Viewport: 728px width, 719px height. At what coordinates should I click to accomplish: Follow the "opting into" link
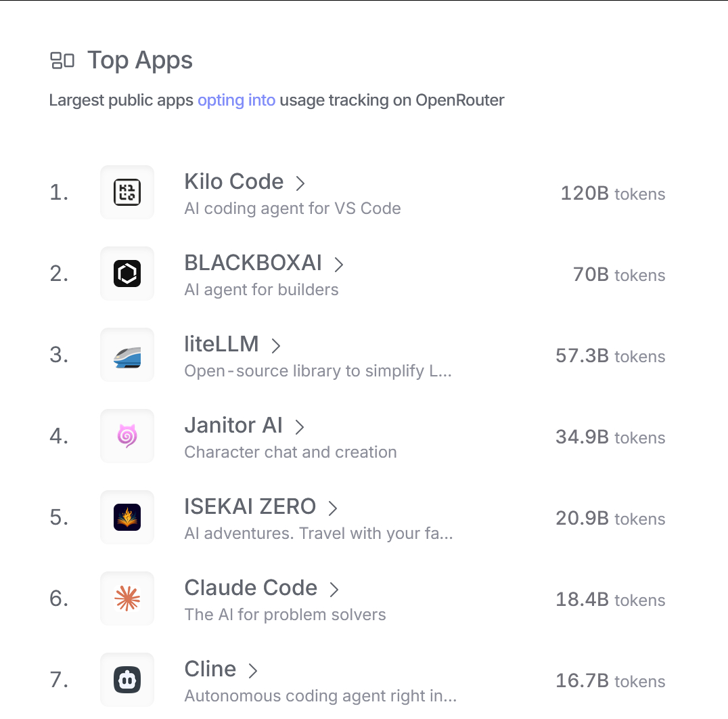[x=236, y=100]
